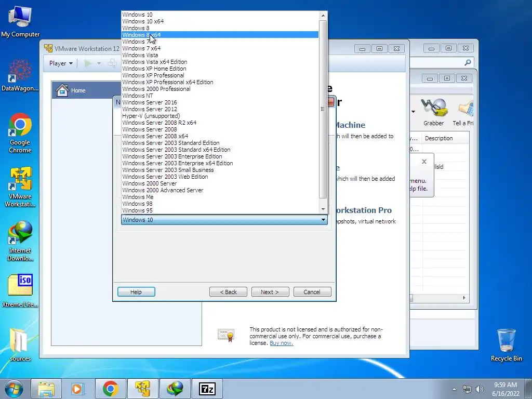Click Tell a Friend icon in IDM window
Image resolution: width=532 pixels, height=399 pixels.
[x=463, y=112]
